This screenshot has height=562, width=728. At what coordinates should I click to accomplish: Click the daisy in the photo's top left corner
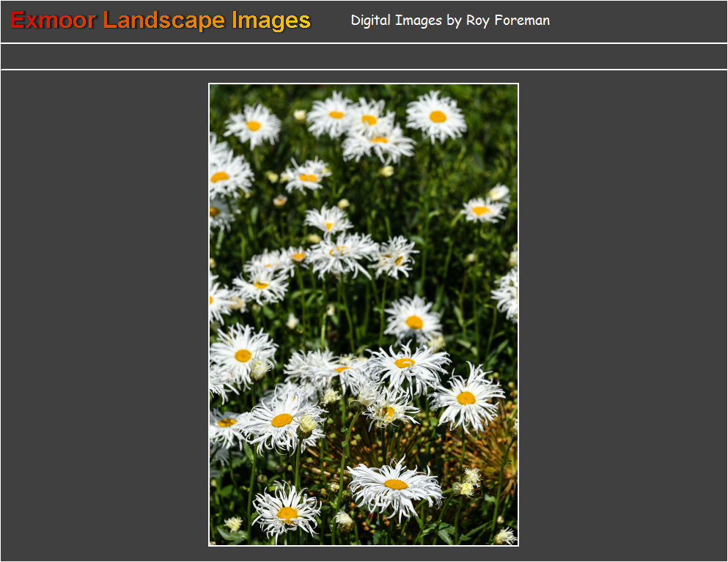pyautogui.click(x=252, y=125)
